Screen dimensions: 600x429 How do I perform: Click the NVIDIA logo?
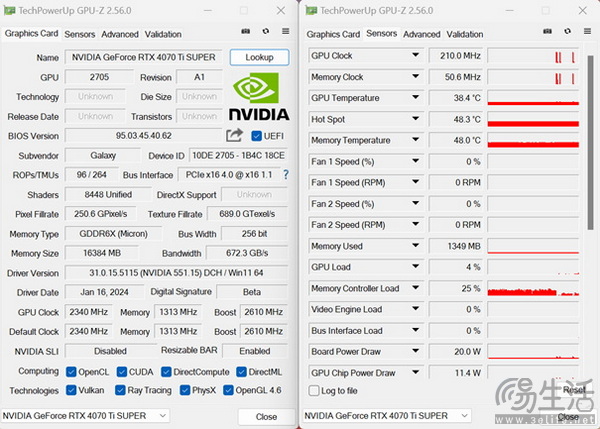click(x=259, y=96)
